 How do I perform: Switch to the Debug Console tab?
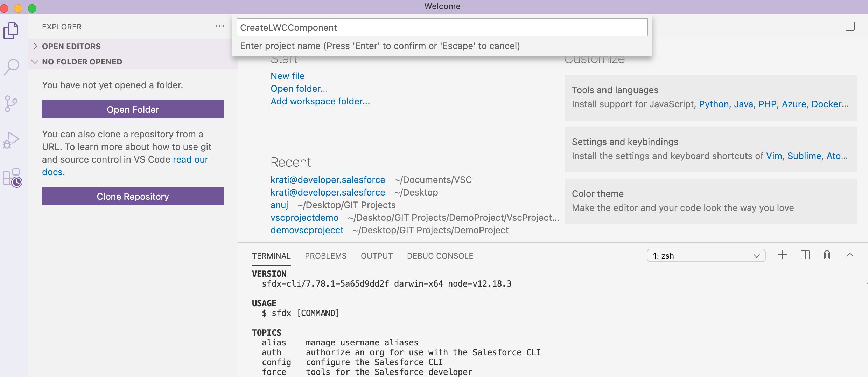tap(440, 256)
